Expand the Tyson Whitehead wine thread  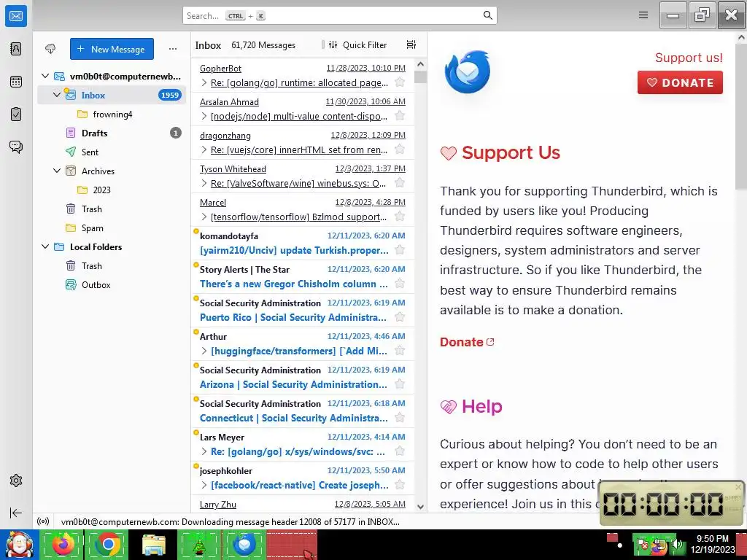pyautogui.click(x=204, y=183)
